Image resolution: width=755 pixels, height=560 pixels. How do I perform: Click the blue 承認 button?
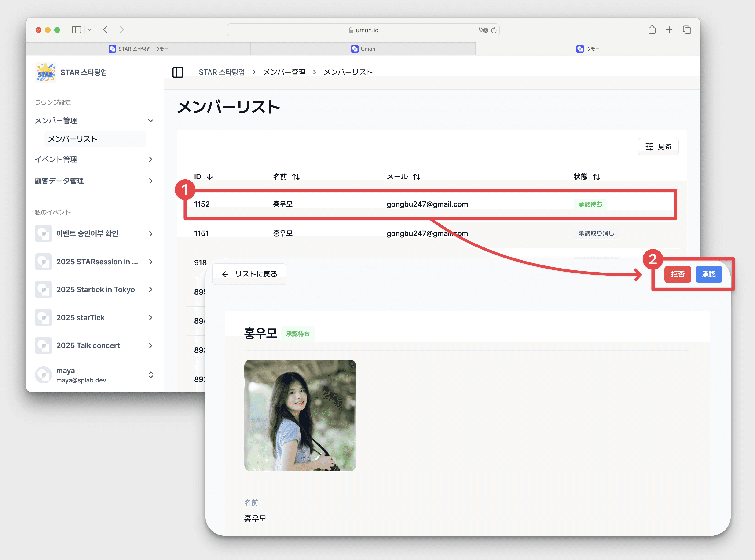pos(708,274)
